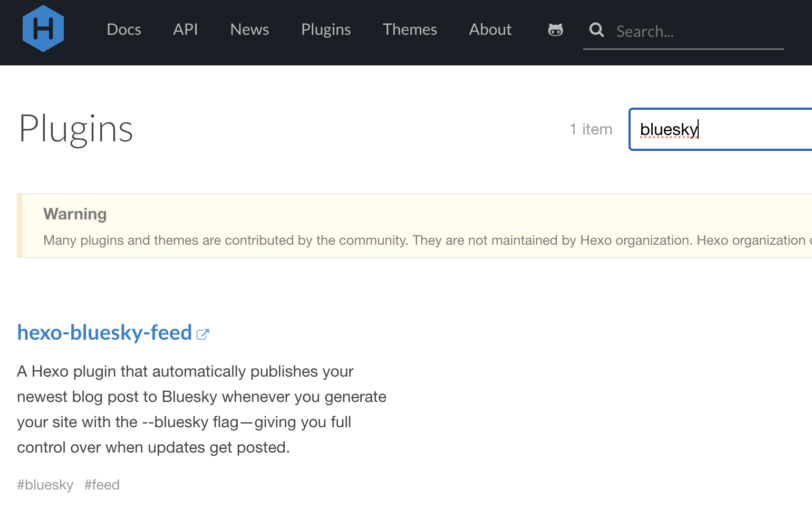Click the Warning heading
Image resolution: width=812 pixels, height=518 pixels.
coord(75,214)
